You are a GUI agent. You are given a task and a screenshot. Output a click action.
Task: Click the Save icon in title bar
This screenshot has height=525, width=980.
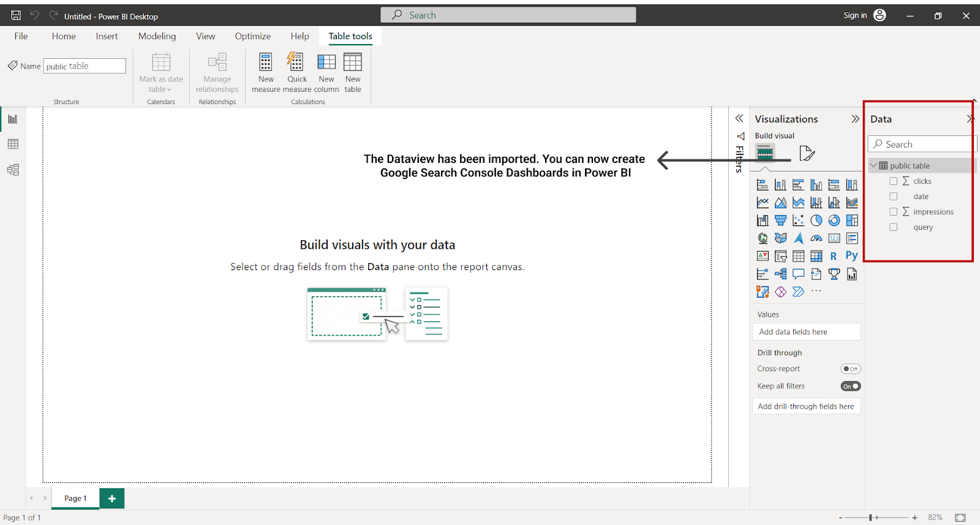tap(16, 15)
